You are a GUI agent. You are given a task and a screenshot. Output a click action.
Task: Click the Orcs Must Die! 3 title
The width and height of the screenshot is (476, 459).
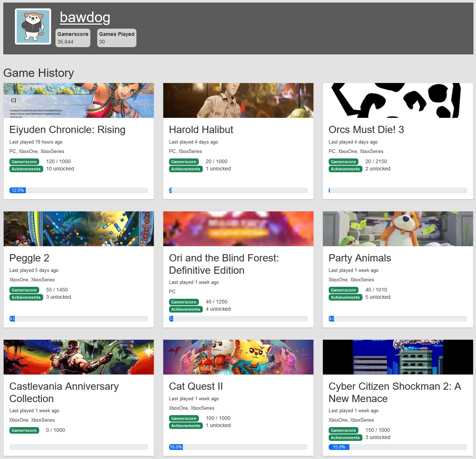pyautogui.click(x=366, y=130)
